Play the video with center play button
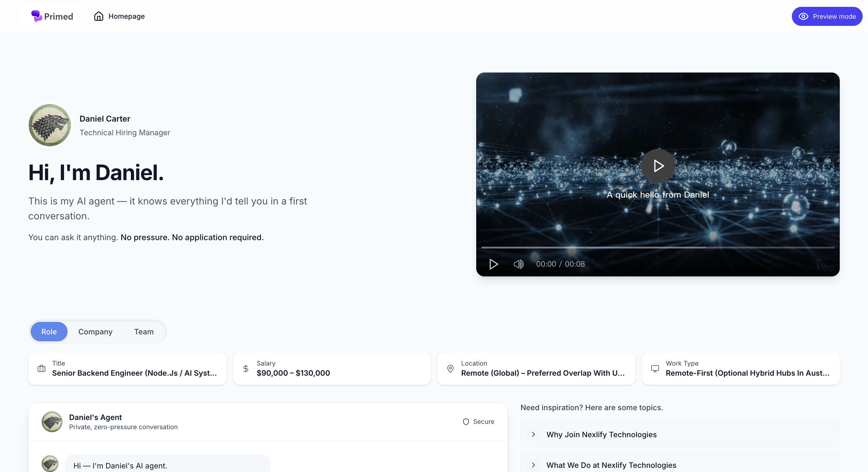Screen dimensions: 868x472 coord(658,166)
